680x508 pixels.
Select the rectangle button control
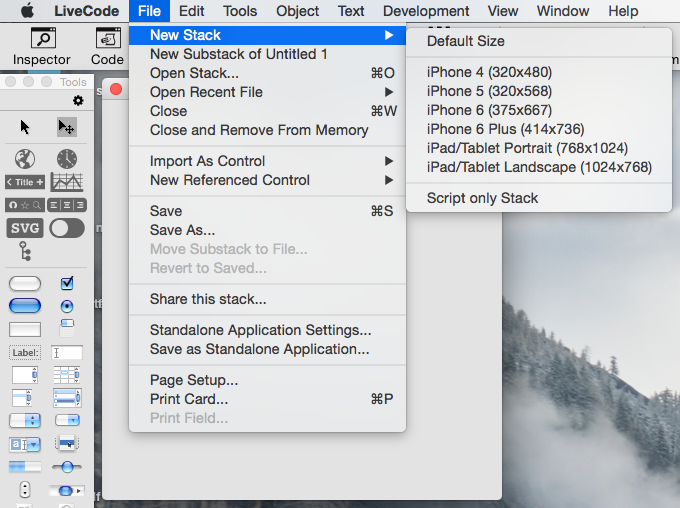click(25, 329)
